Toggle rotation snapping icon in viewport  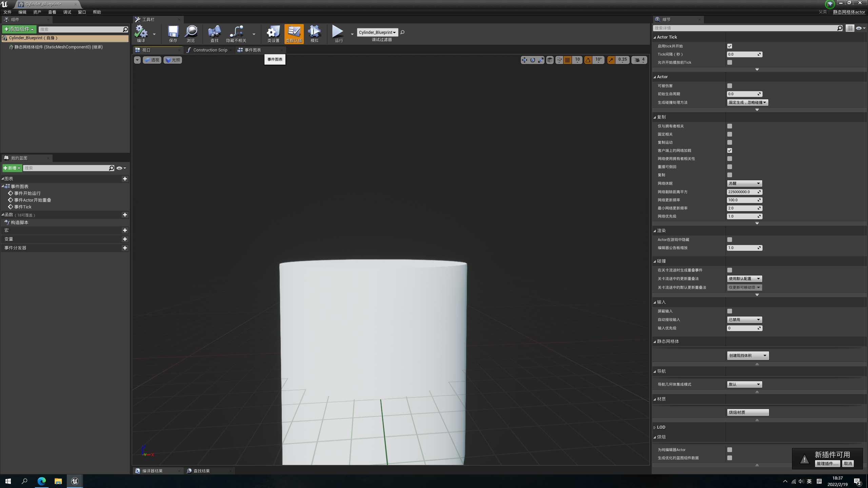pyautogui.click(x=588, y=60)
